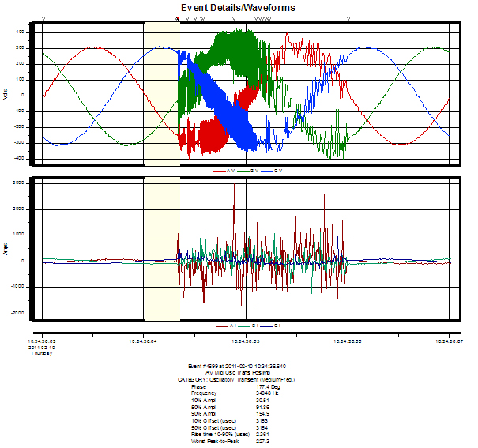Select the filled black event marker triangle

point(177,17)
